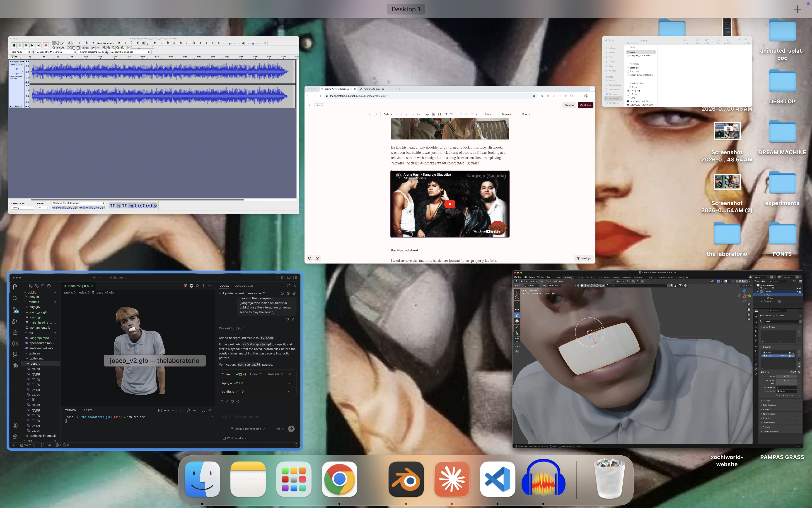812x508 pixels.
Task: Click Continue in the Substack editor
Action: coord(585,105)
